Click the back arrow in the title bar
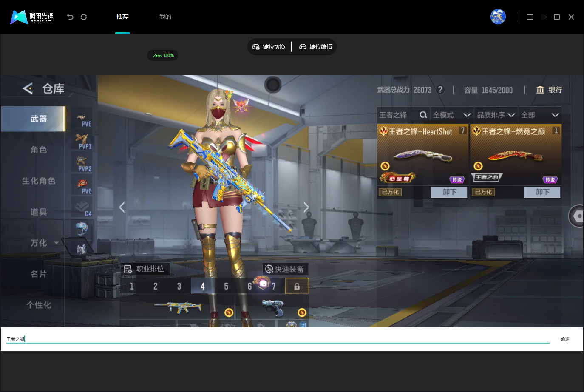Screen dimensions: 584x392 pos(70,17)
